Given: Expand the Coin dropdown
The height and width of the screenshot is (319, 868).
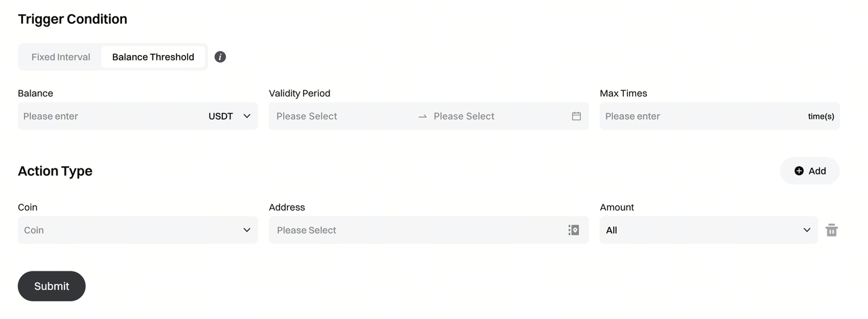Looking at the screenshot, I should 138,230.
